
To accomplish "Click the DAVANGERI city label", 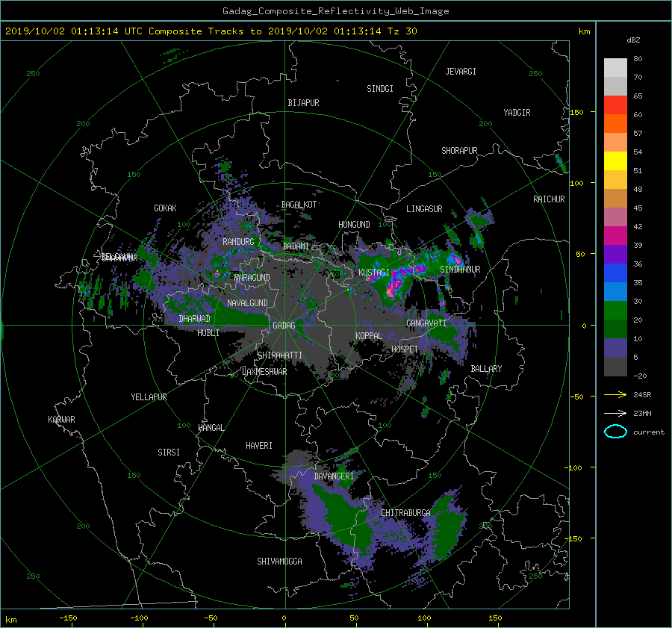I will pyautogui.click(x=334, y=476).
